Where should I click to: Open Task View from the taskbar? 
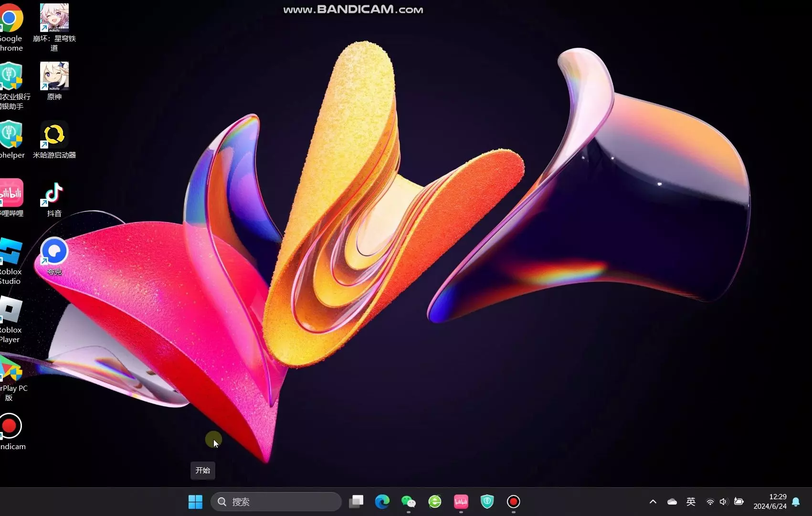(356, 502)
